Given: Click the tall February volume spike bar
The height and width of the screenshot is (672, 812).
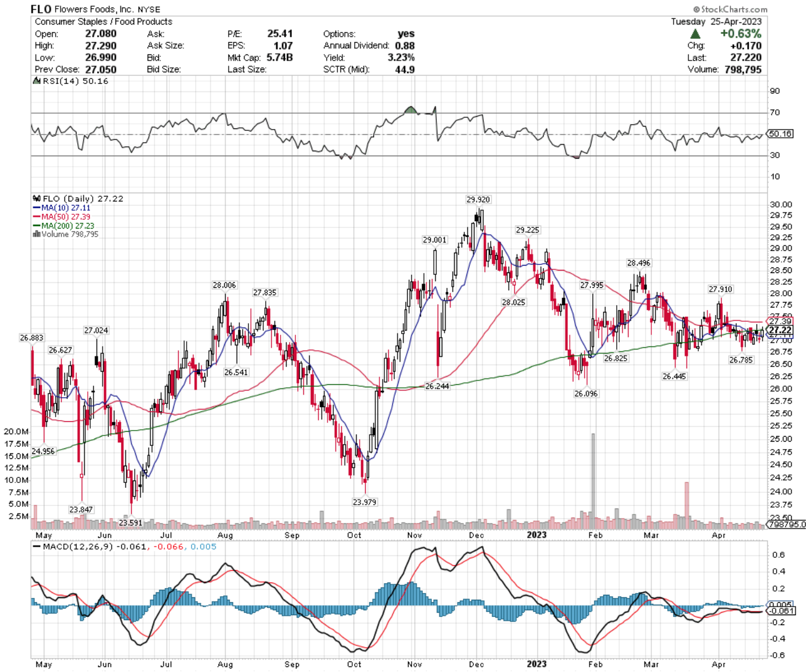Looking at the screenshot, I should 593,481.
